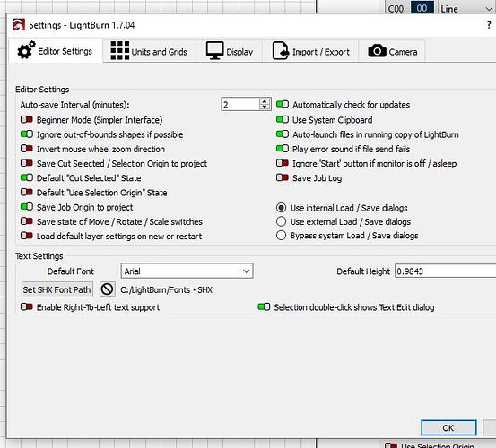This screenshot has width=496, height=448.
Task: Toggle Use Selection Origin in main window
Action: coord(391,445)
